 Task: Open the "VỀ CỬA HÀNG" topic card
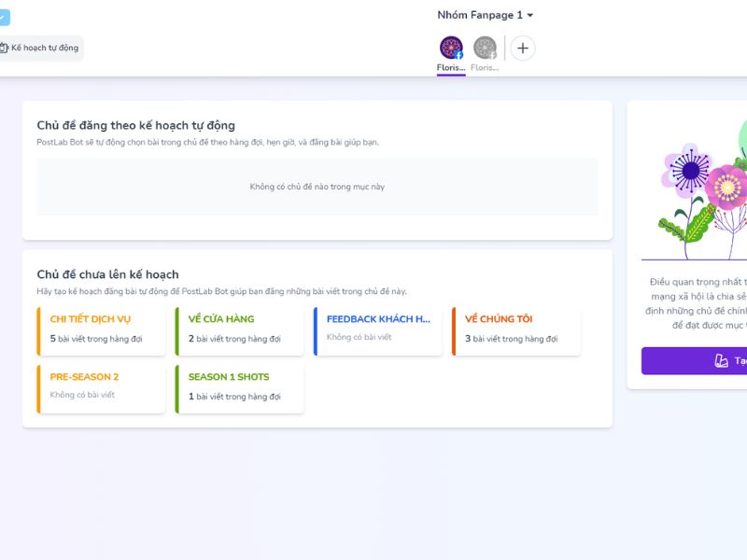pos(240,329)
